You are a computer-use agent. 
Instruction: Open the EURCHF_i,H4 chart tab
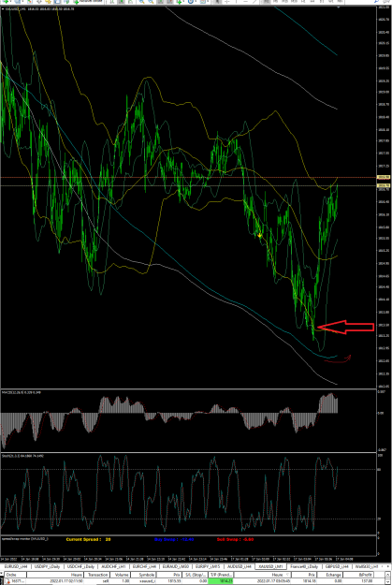click(144, 566)
